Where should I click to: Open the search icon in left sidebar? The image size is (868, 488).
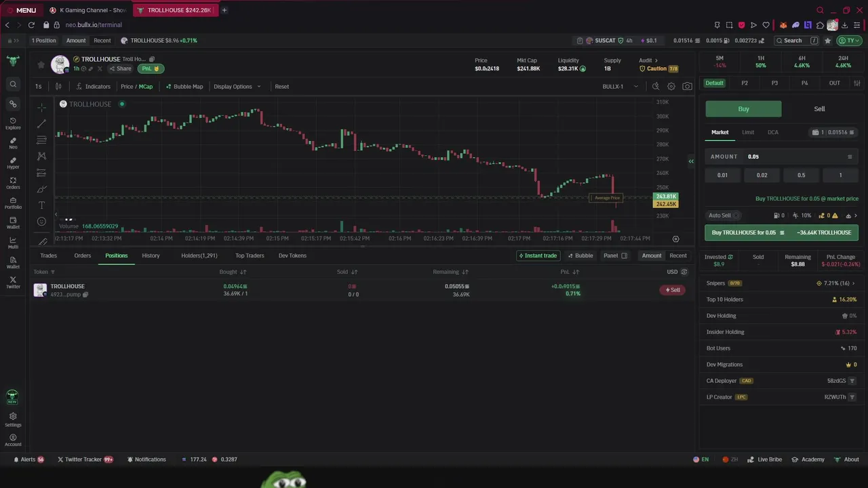coord(13,84)
